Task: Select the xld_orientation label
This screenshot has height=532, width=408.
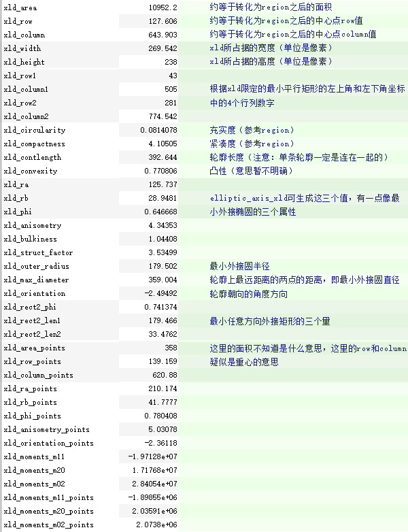Action: point(35,293)
